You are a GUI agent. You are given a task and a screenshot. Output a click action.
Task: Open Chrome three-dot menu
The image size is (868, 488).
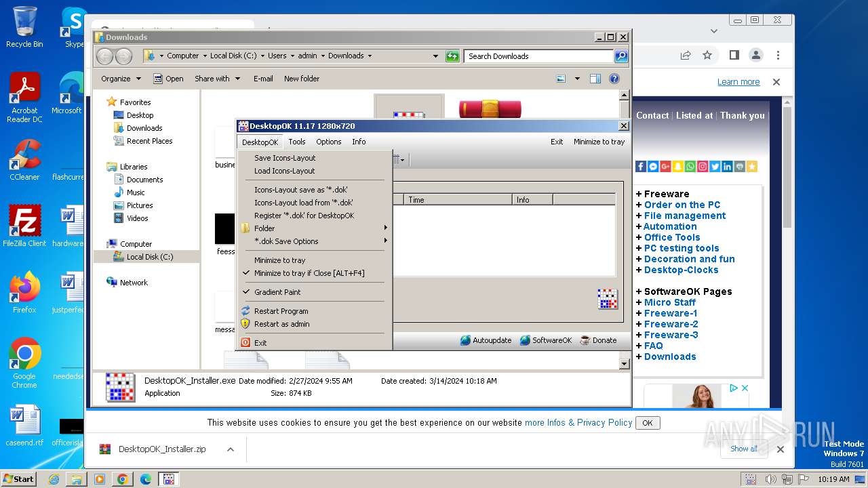pos(778,55)
